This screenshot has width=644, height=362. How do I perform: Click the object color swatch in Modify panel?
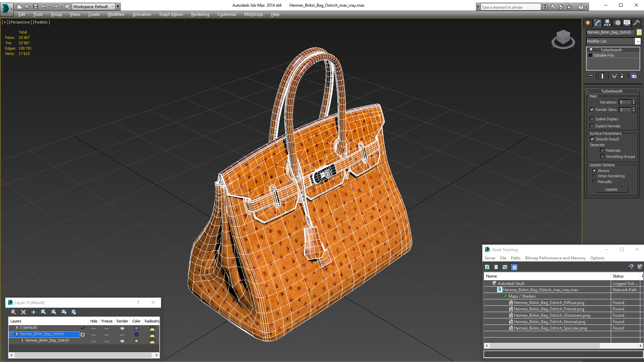[x=639, y=32]
